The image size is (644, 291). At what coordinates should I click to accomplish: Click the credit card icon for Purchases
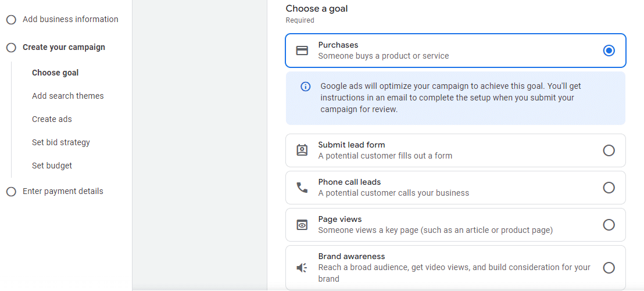click(302, 51)
